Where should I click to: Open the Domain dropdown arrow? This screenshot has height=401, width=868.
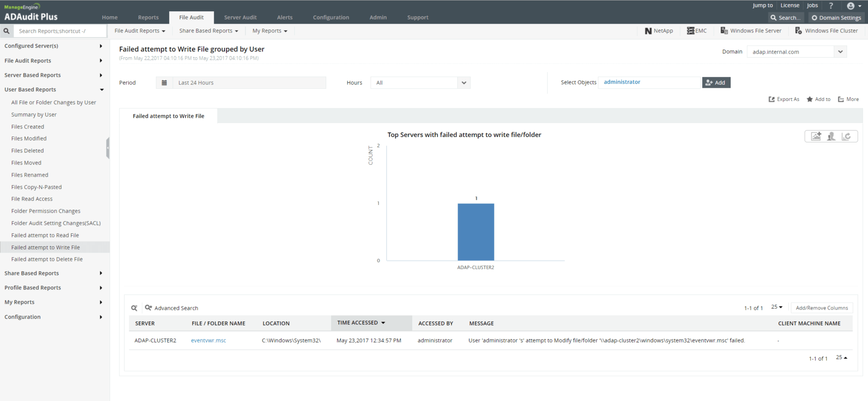(840, 52)
